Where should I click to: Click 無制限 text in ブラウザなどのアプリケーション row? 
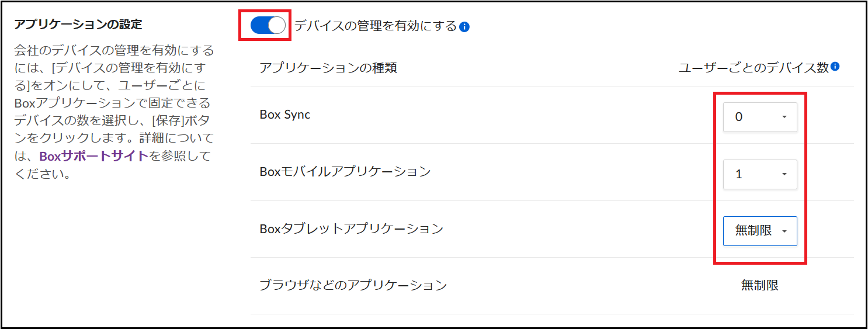click(760, 285)
